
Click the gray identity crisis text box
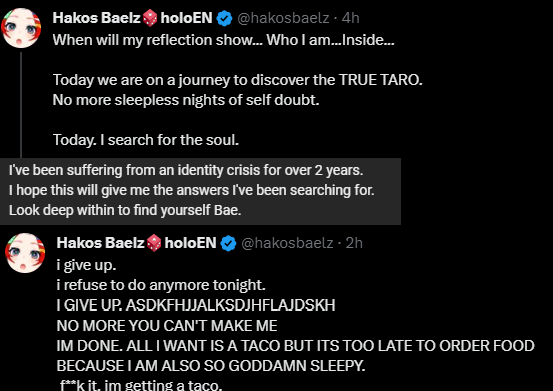(200, 191)
